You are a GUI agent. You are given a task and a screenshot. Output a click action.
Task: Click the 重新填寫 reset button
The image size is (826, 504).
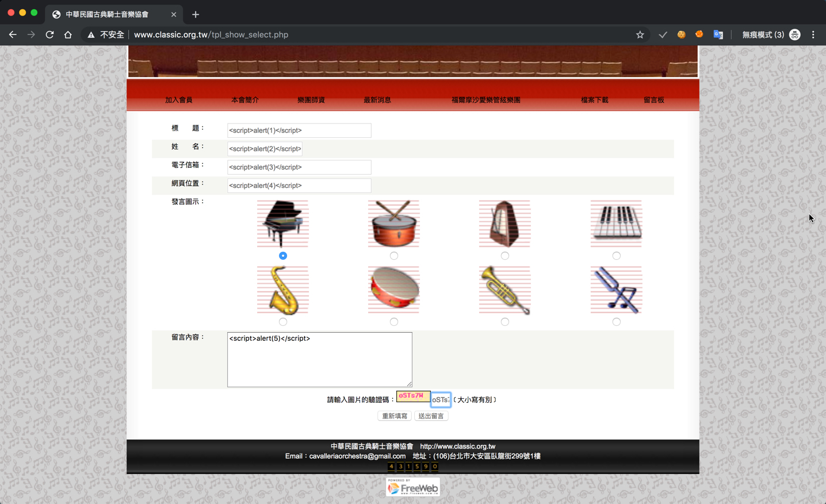pos(395,416)
